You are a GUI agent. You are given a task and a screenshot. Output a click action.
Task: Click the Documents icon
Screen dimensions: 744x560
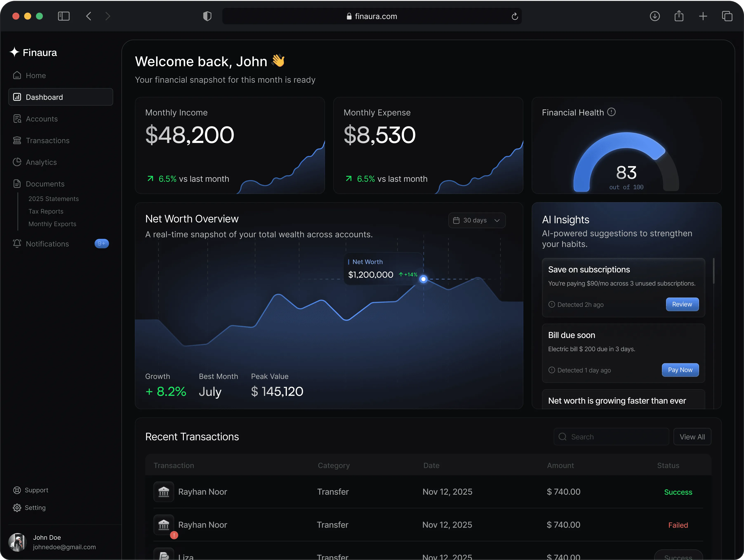(x=18, y=184)
